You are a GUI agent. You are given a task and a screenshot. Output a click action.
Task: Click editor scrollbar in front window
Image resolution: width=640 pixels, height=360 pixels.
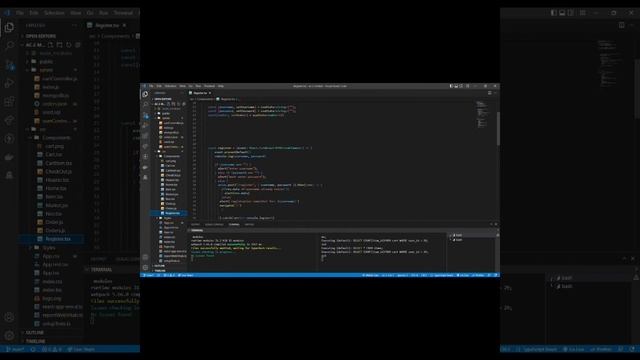tap(498, 129)
